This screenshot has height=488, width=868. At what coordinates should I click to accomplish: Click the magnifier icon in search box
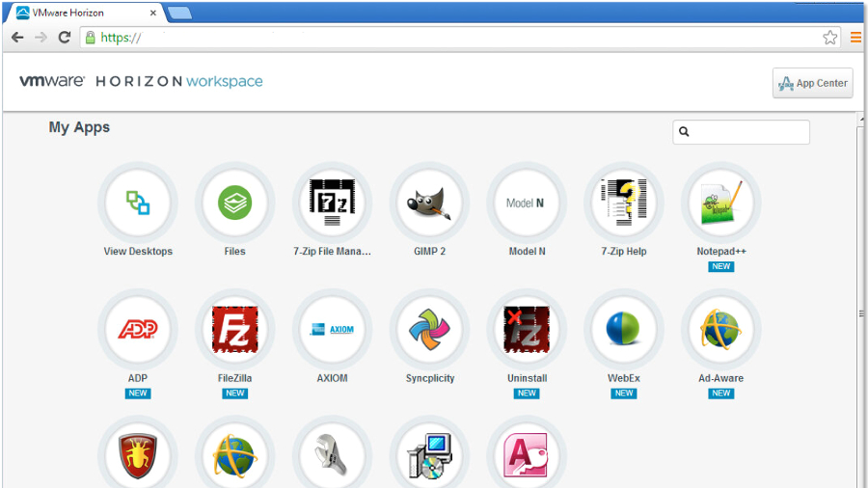tap(684, 132)
